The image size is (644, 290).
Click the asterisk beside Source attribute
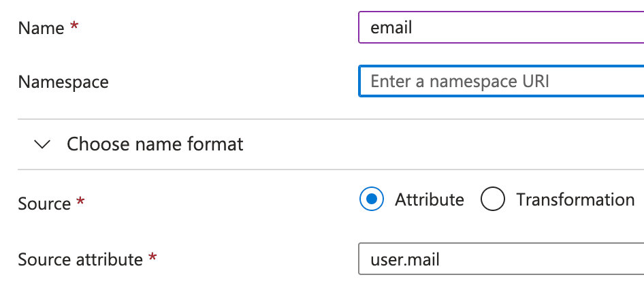click(x=152, y=258)
